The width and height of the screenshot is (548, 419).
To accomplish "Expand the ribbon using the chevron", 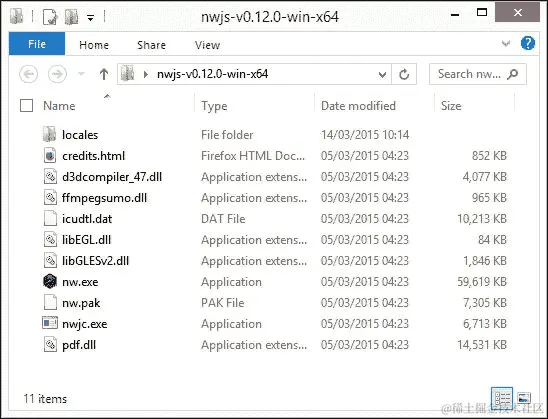I will click(506, 44).
